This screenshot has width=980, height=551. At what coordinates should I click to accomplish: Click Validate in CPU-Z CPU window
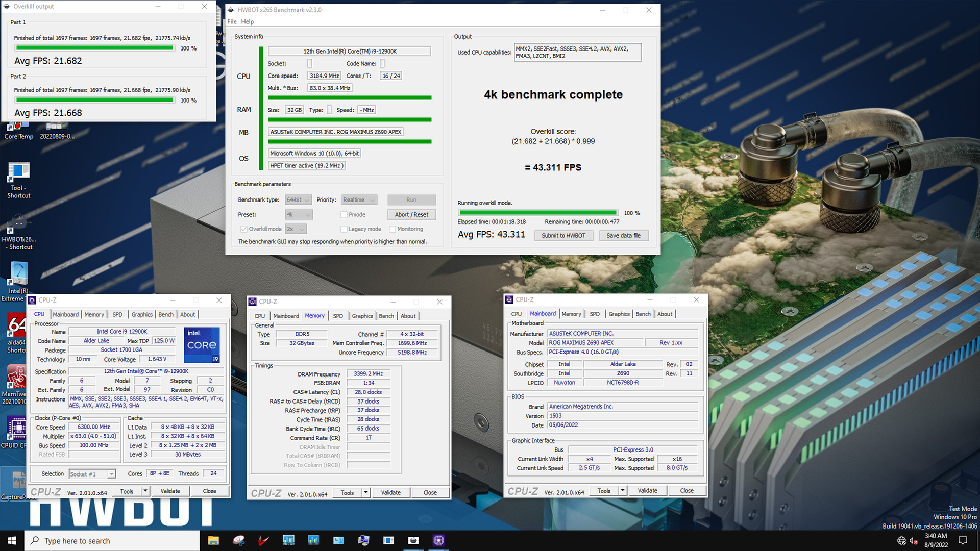170,491
